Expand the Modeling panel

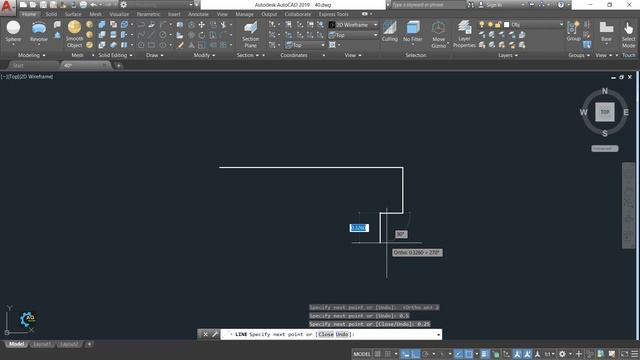coord(31,55)
